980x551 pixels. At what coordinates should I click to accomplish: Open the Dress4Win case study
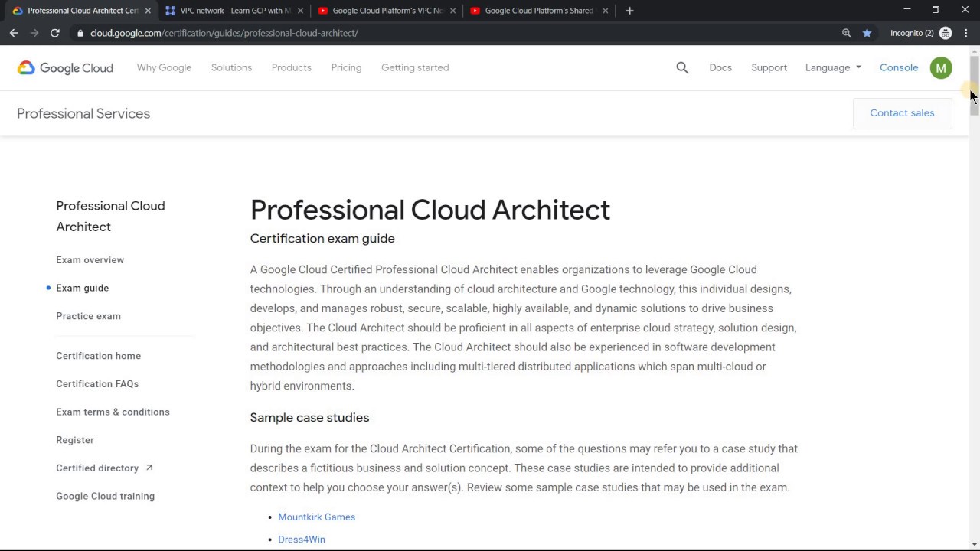302,540
